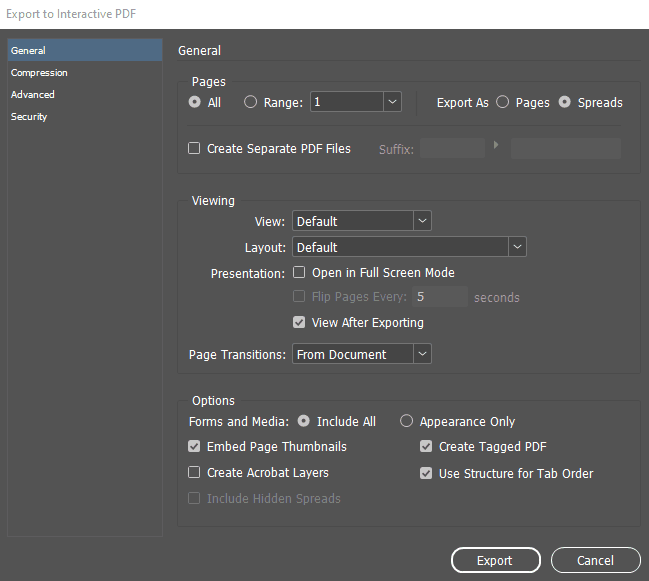Click the page Range input field
The image size is (649, 581).
click(346, 102)
